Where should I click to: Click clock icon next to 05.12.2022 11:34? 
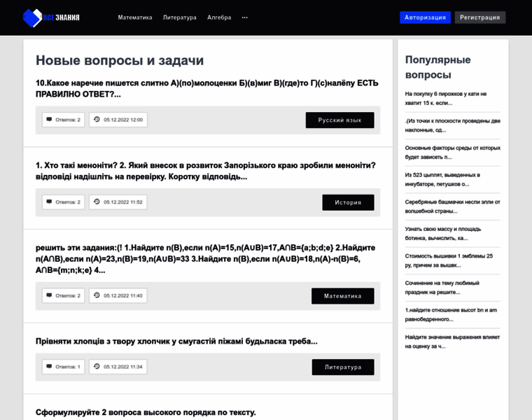pyautogui.click(x=97, y=367)
